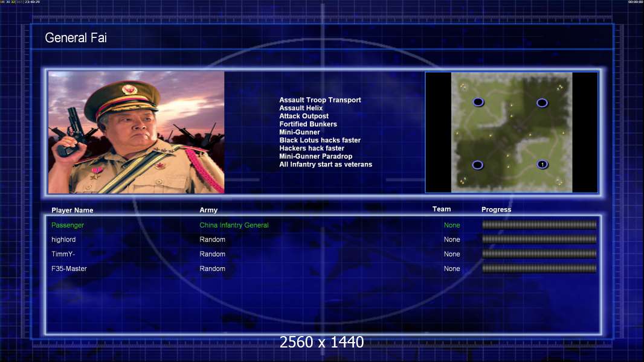Select the player name F35-Master
Viewport: 644px width, 362px height.
tap(69, 268)
